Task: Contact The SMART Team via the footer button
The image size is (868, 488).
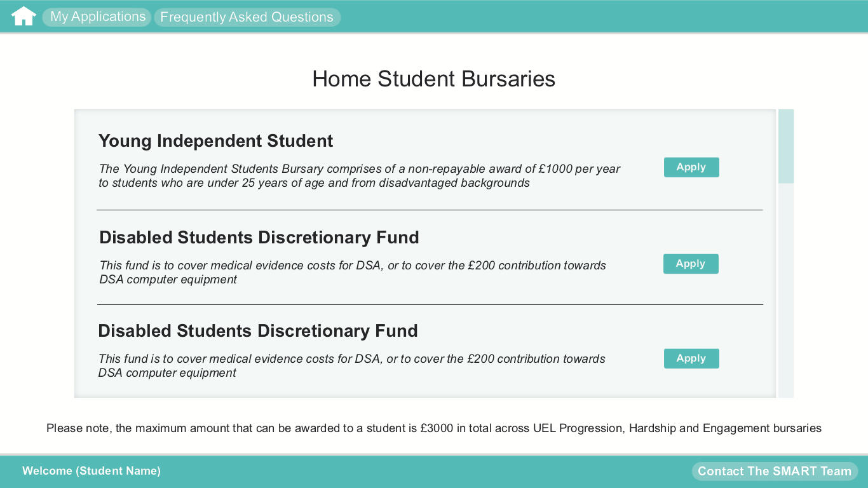Action: click(774, 471)
